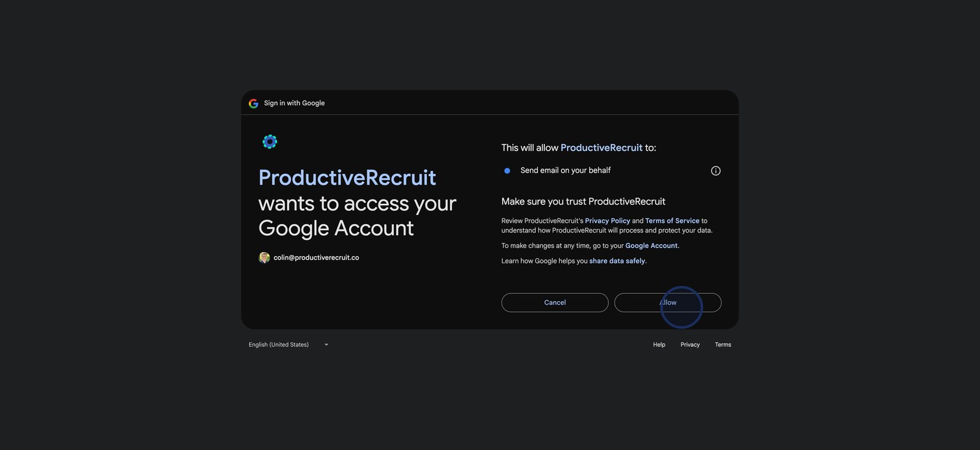The height and width of the screenshot is (450, 980).
Task: Open the Help footer link
Action: tap(659, 345)
